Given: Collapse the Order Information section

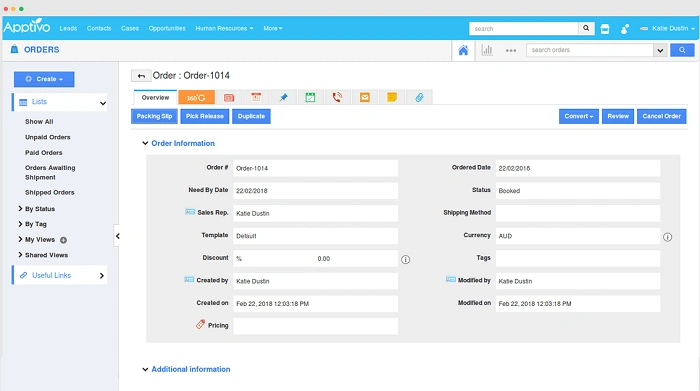Looking at the screenshot, I should pos(145,143).
